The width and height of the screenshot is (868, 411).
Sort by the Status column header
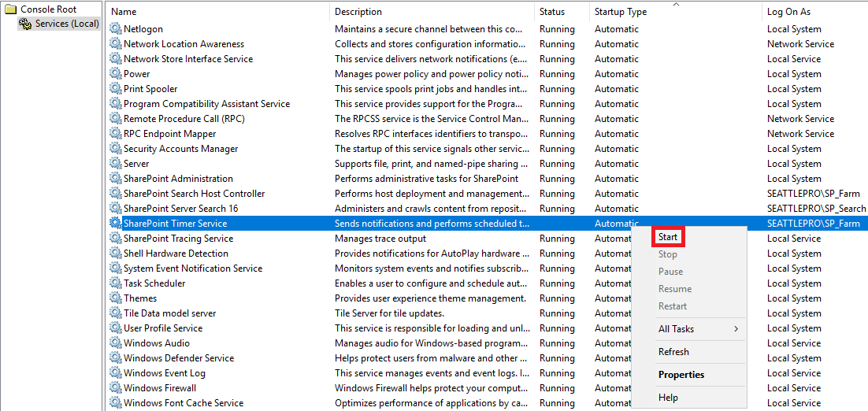[552, 12]
